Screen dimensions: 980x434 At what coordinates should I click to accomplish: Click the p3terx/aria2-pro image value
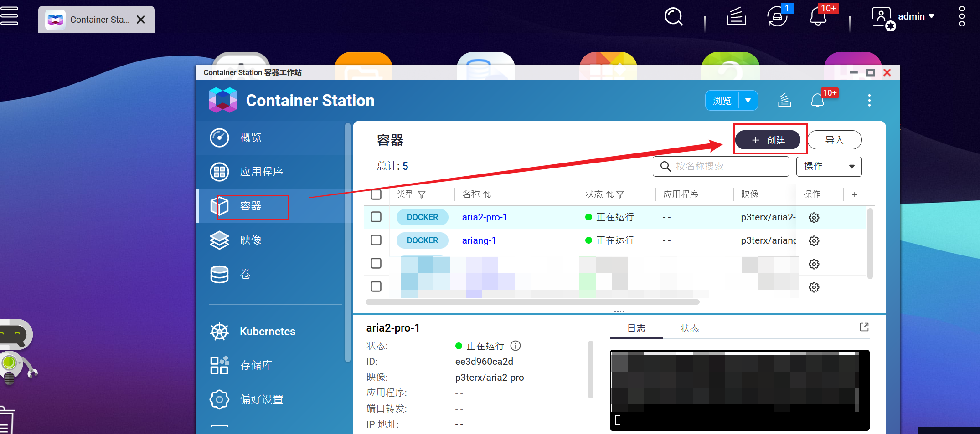(490, 378)
